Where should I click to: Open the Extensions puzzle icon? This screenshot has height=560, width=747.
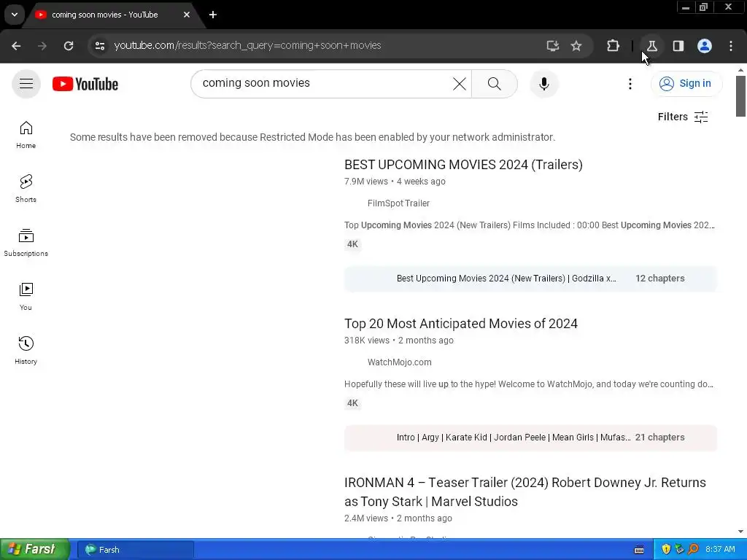tap(613, 46)
